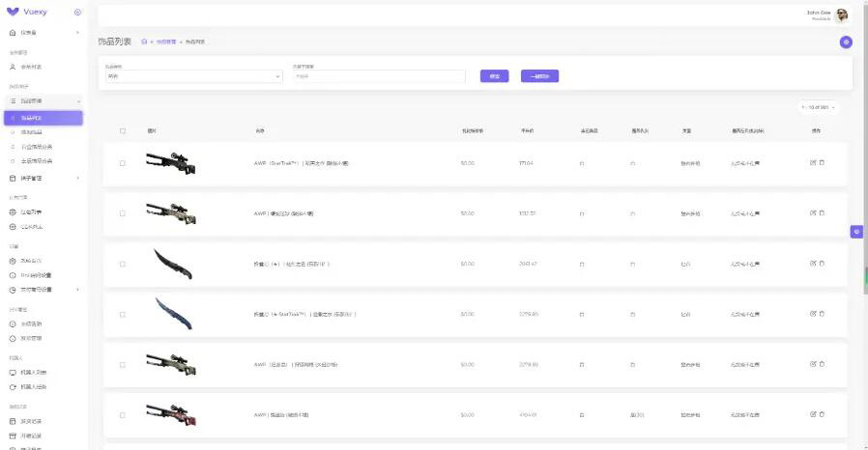Toggle the sidebar collapse circle icon beside Vuexy

pos(77,13)
